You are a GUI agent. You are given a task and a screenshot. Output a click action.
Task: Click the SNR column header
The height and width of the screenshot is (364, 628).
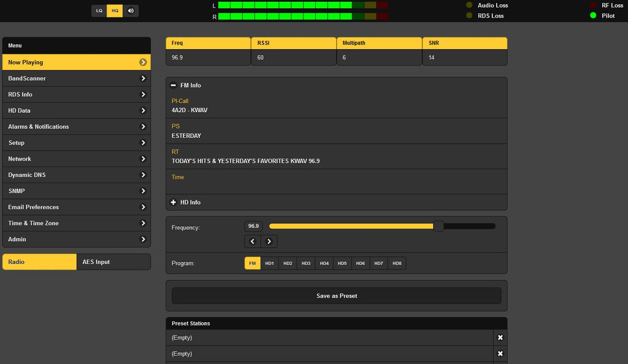tap(465, 43)
